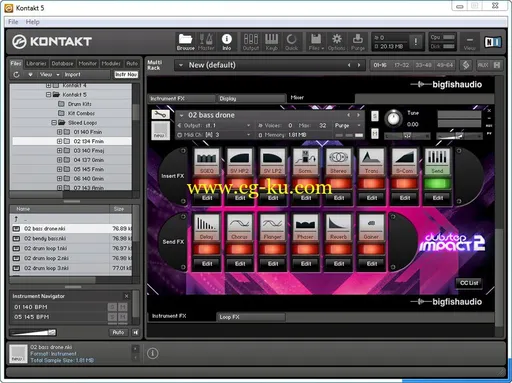Show the on-screen Keyboard

(271, 42)
